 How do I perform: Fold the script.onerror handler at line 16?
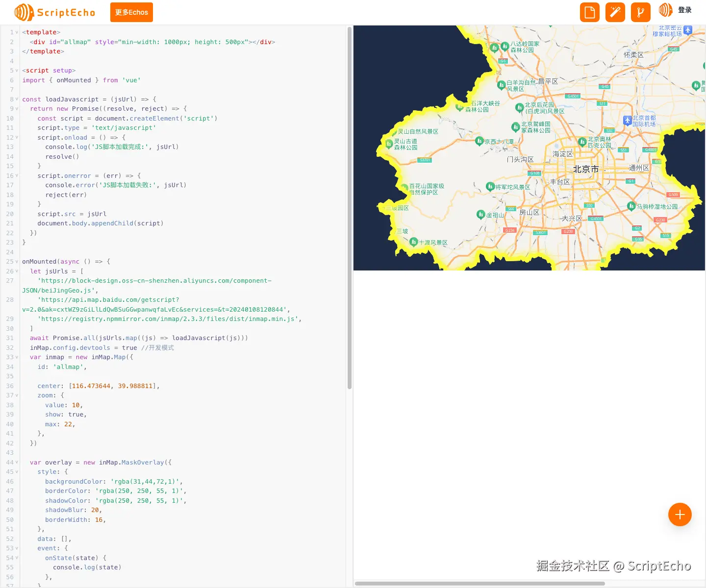(x=17, y=176)
